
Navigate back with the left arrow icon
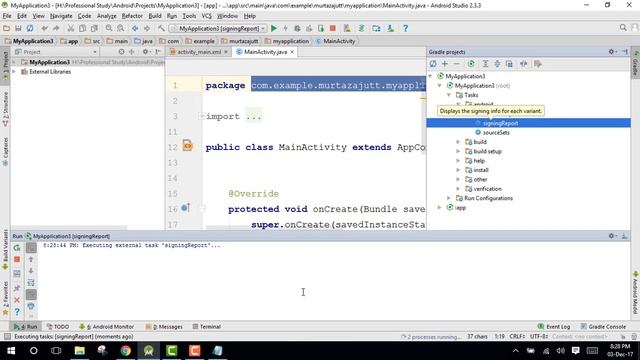click(x=135, y=28)
